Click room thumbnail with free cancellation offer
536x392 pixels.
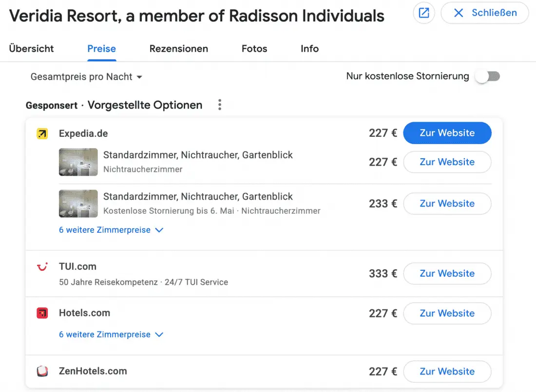(x=78, y=204)
